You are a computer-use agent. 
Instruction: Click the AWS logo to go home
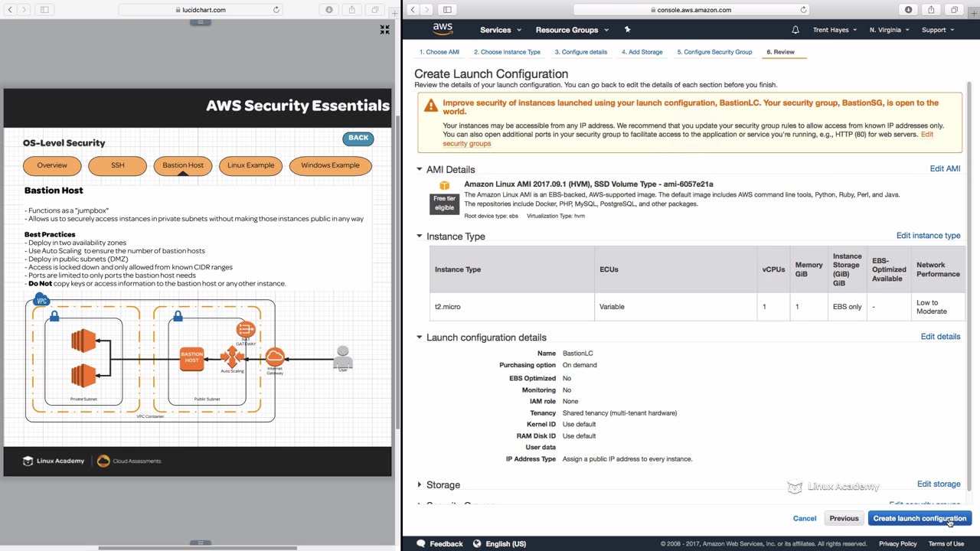443,29
